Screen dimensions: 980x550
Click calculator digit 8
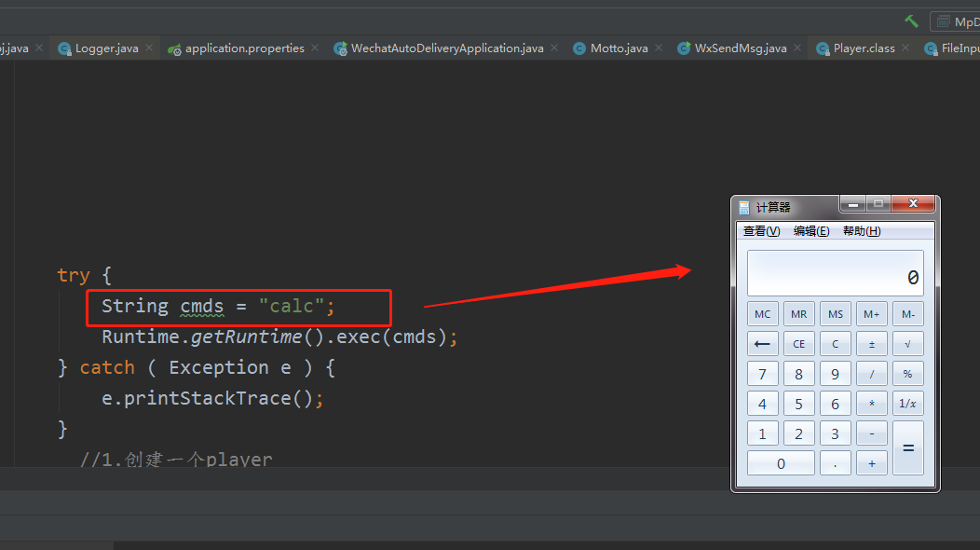(798, 374)
